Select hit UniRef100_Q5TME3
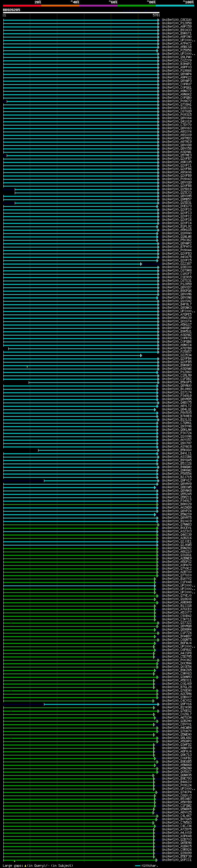197x868 pixels. tap(176, 155)
